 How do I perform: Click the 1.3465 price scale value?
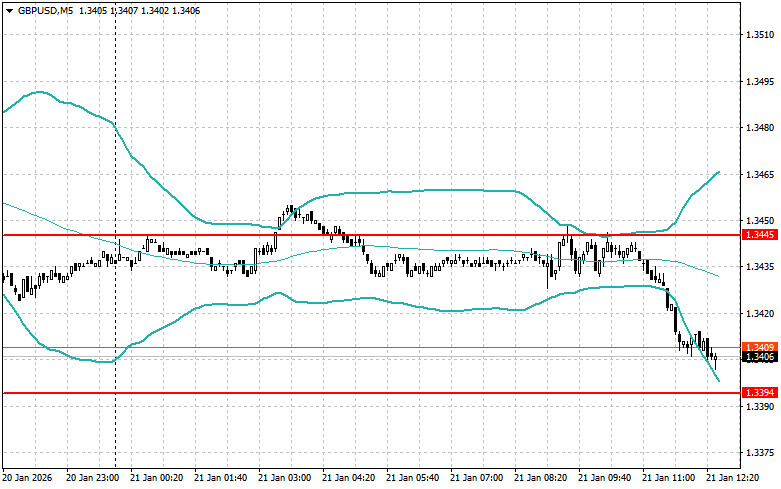pyautogui.click(x=760, y=174)
